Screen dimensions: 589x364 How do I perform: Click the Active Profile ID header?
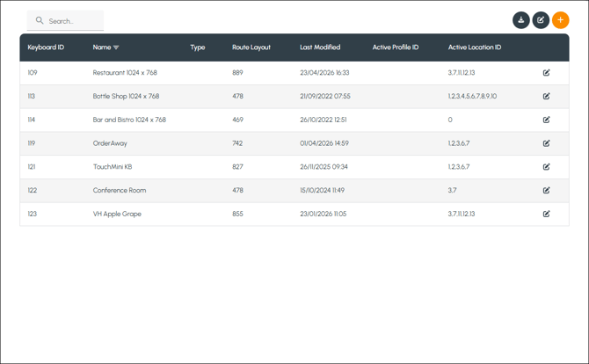tap(396, 47)
